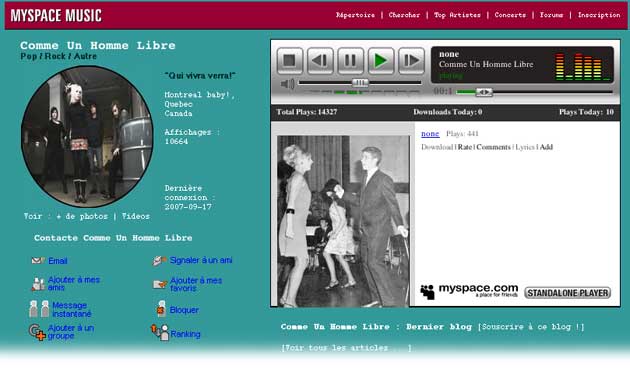Click the Comme Un Homme Libre profile title

tap(98, 45)
